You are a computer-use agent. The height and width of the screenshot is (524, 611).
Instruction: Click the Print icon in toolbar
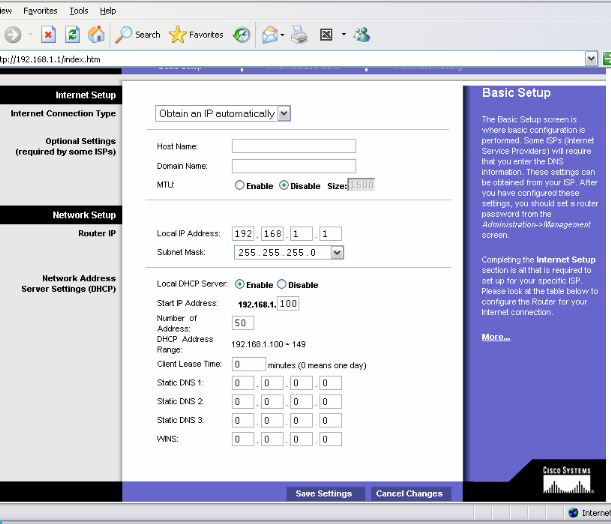pyautogui.click(x=299, y=35)
